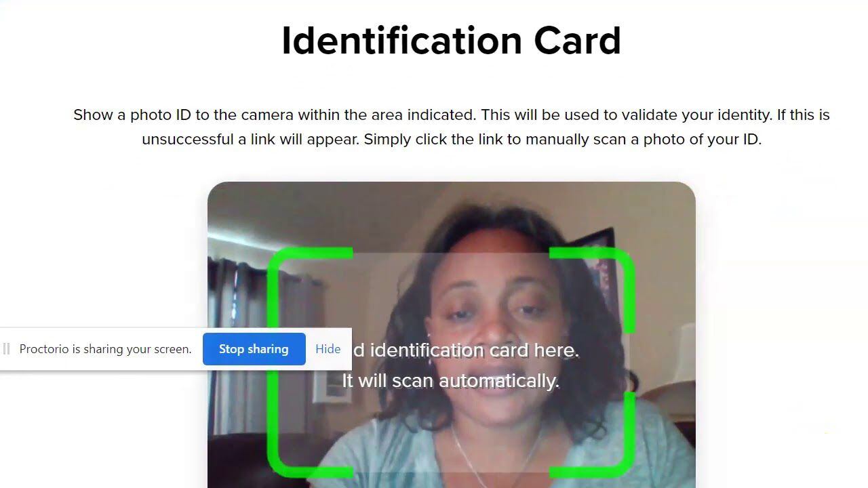Viewport: 868px width, 488px height.
Task: Click the Identification Card heading
Action: pos(451,41)
